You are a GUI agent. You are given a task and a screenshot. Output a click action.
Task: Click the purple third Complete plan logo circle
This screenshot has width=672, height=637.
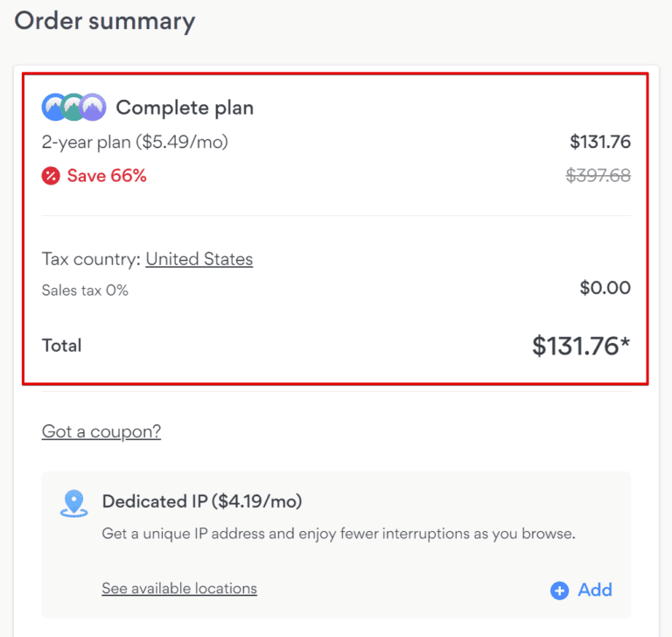click(94, 108)
